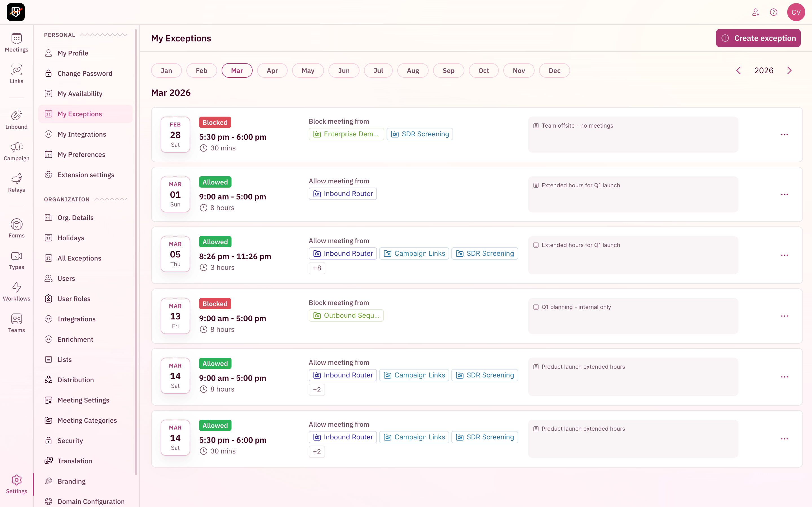Expand the +8 hidden sources on Mar 05

point(317,268)
